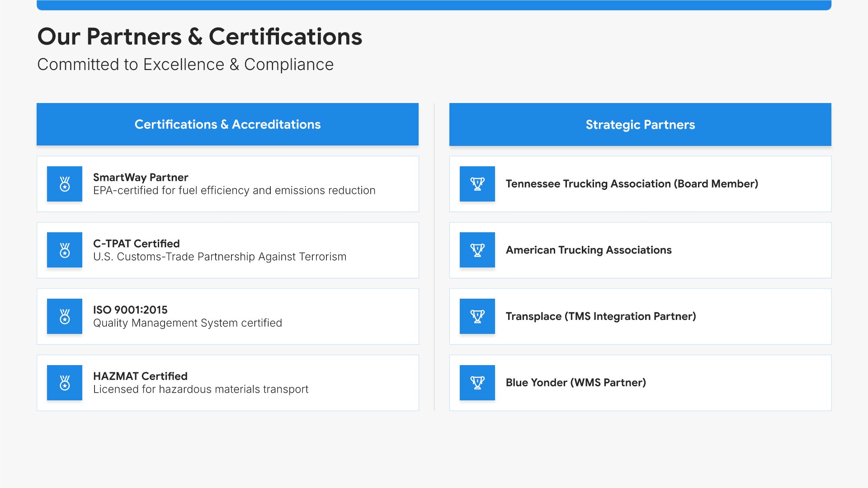Click the medal icon beside ISO 9001:2015
The width and height of the screenshot is (868, 488).
[65, 316]
